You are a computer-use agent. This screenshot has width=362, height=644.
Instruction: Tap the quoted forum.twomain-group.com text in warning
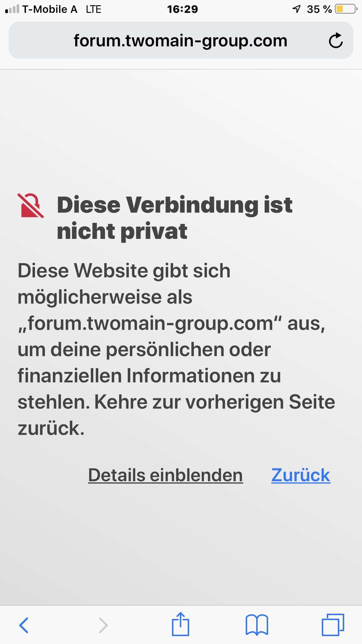[150, 324]
